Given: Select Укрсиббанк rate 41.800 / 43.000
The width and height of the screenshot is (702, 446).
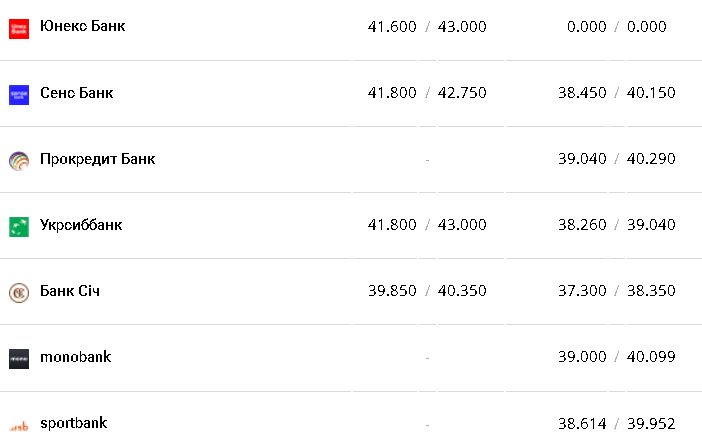Looking at the screenshot, I should [427, 225].
